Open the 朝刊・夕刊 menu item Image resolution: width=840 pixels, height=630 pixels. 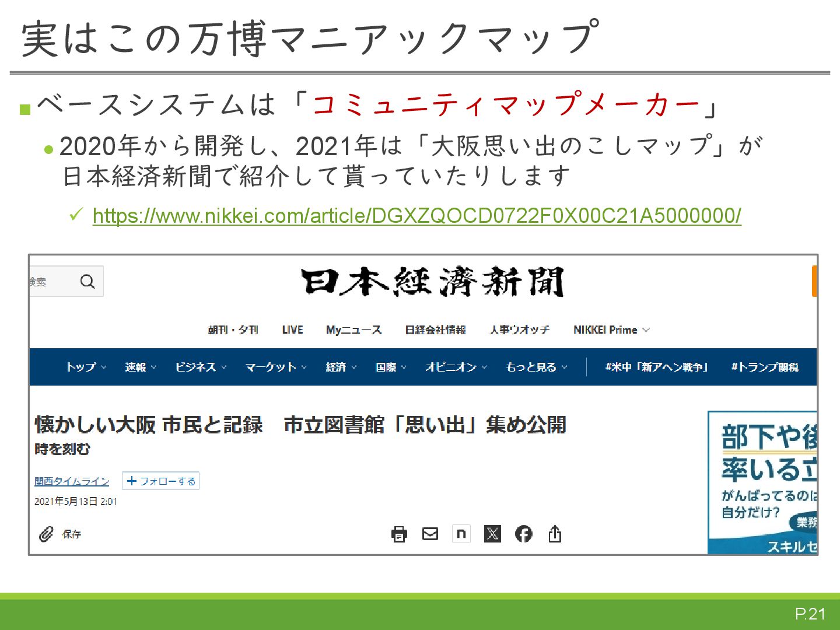(233, 330)
